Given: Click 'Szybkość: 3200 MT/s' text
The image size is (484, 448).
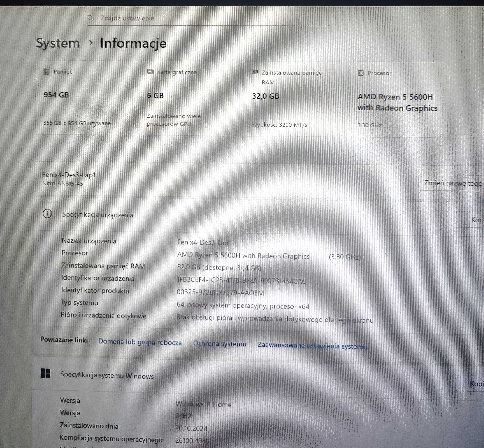Looking at the screenshot, I should (279, 125).
